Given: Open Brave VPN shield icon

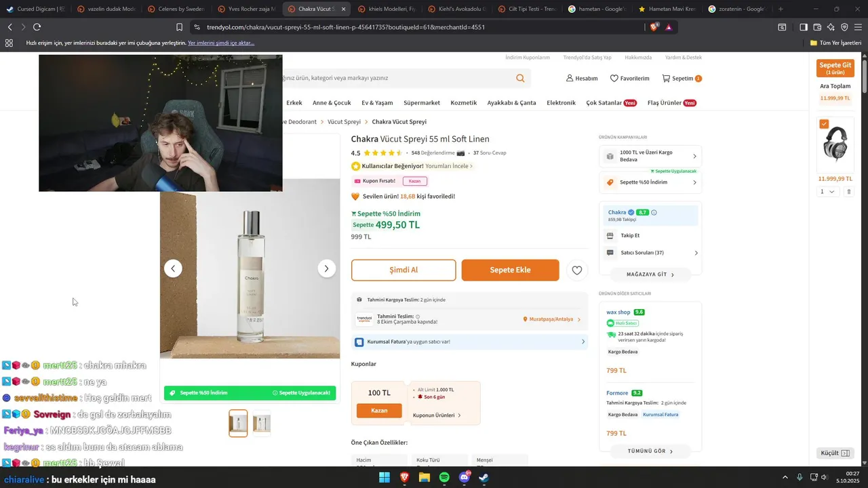Looking at the screenshot, I should [844, 27].
